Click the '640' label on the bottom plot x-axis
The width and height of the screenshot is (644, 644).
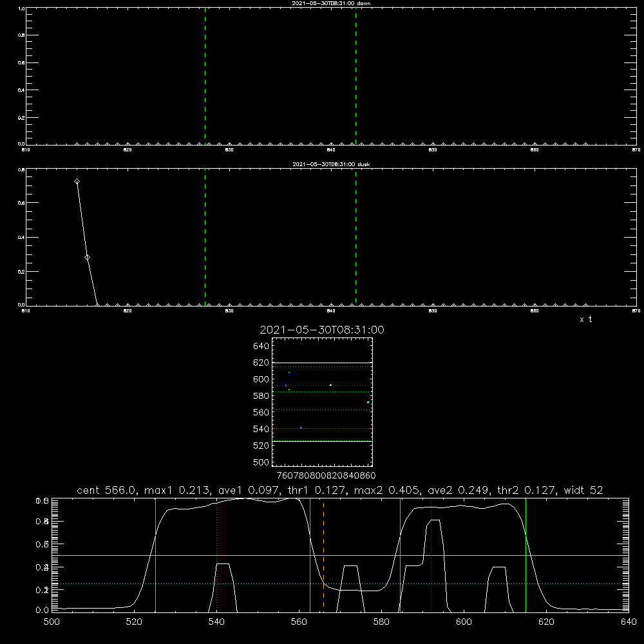coord(629,622)
